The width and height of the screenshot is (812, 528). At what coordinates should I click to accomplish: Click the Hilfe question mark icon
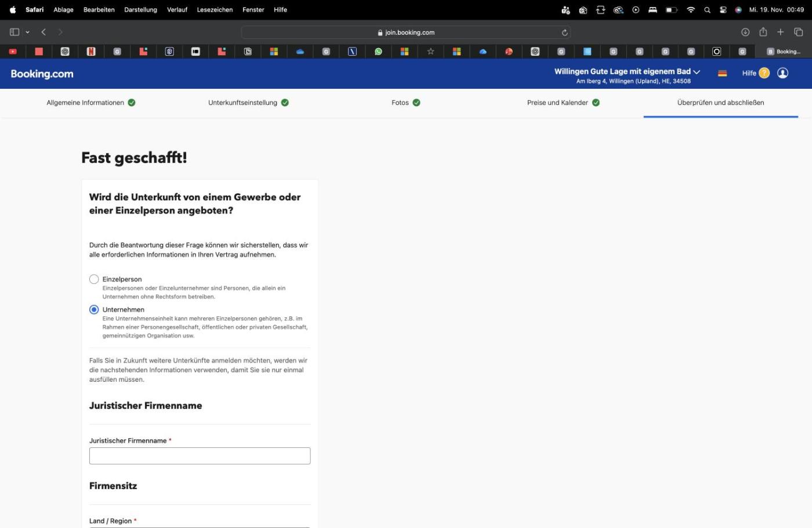[764, 73]
